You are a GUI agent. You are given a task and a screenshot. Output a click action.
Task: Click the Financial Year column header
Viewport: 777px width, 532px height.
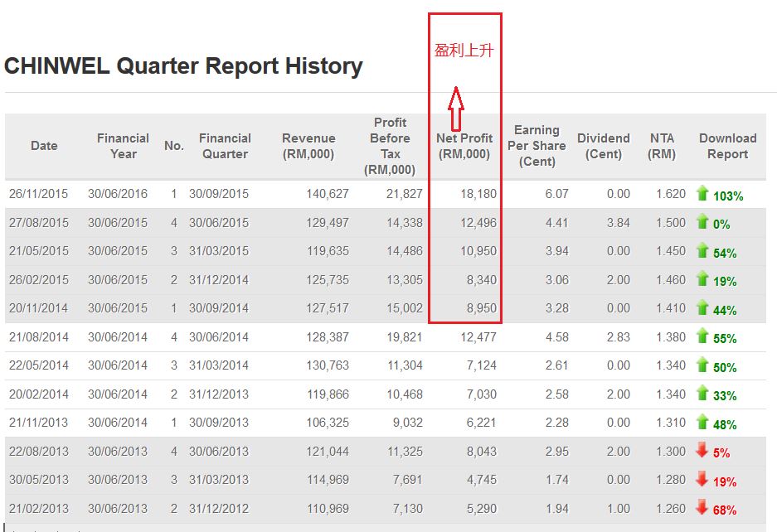[x=123, y=146]
